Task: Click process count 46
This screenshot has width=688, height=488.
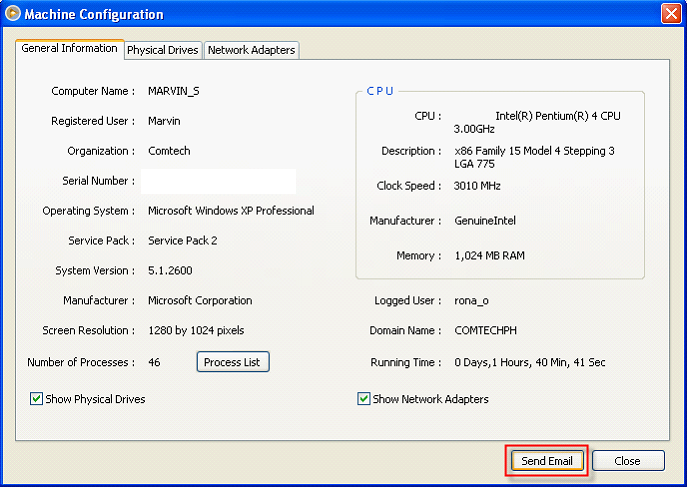Action: coord(154,362)
